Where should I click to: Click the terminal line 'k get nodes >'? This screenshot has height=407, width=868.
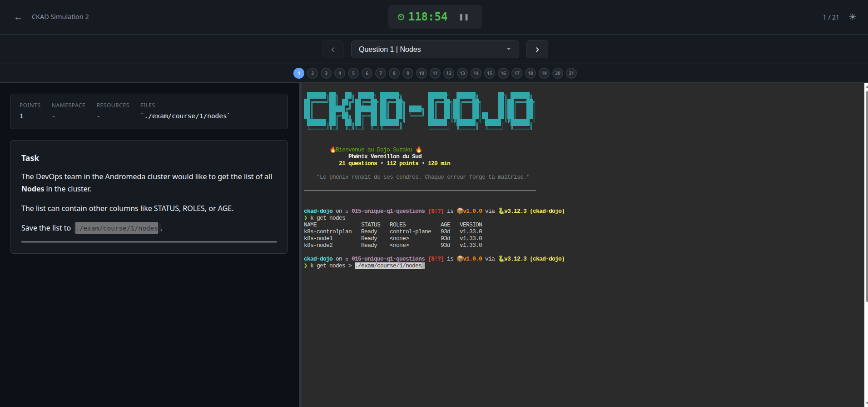click(x=364, y=266)
